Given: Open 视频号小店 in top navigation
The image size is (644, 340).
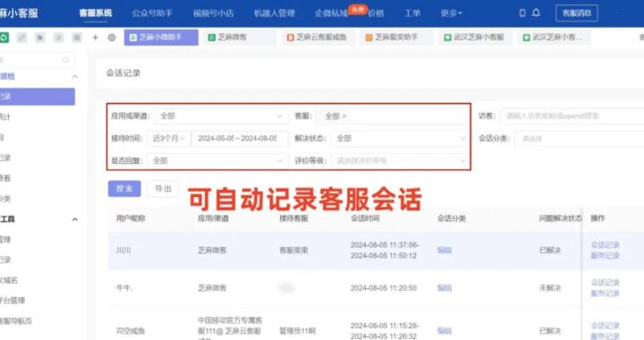Looking at the screenshot, I should tap(214, 13).
